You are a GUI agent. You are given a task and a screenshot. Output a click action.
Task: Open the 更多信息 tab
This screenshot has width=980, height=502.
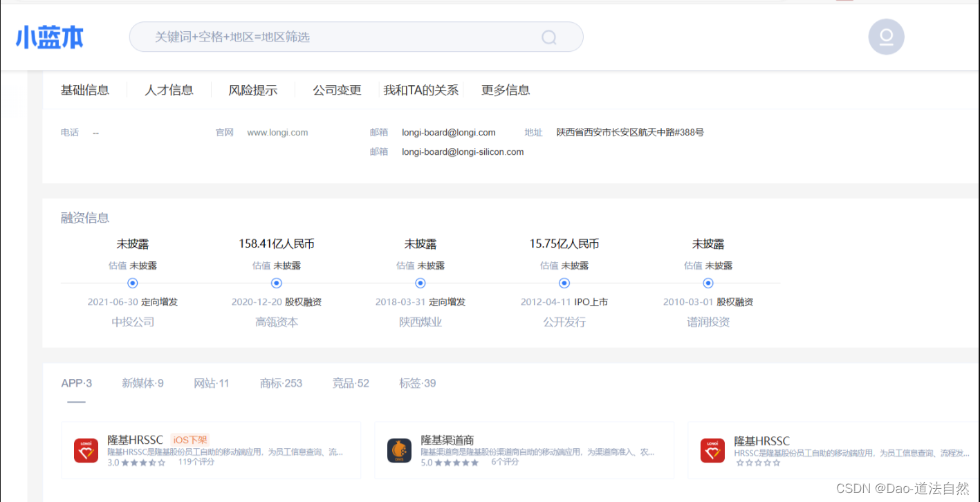tap(506, 90)
